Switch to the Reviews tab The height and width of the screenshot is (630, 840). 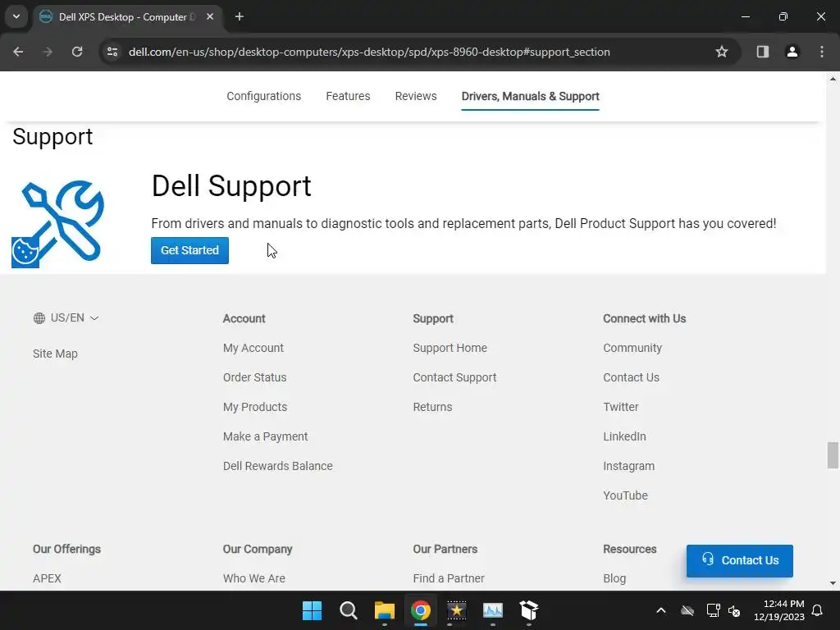pyautogui.click(x=416, y=97)
